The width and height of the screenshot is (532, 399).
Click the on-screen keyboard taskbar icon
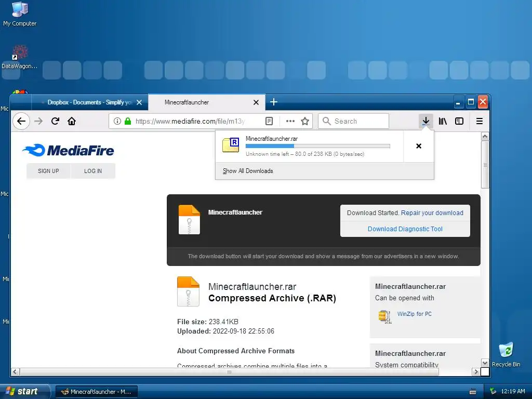click(473, 392)
